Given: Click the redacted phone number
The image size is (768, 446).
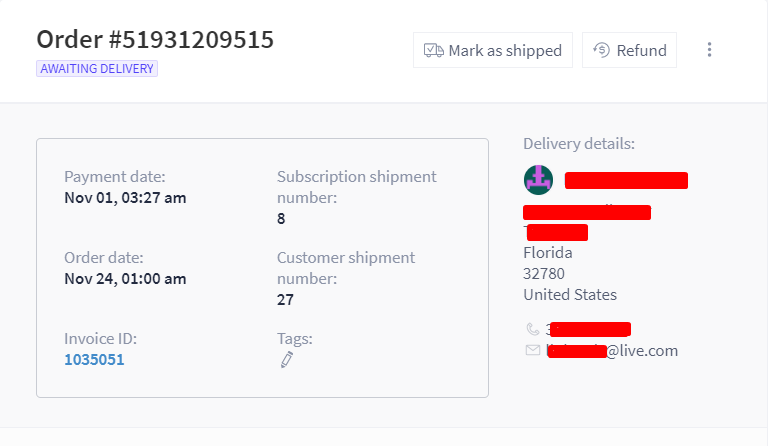Looking at the screenshot, I should point(588,329).
